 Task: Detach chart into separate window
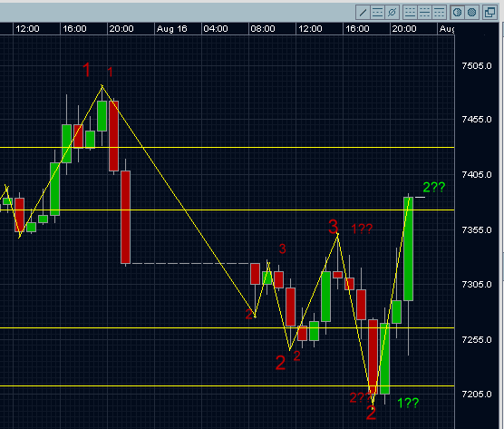click(490, 13)
